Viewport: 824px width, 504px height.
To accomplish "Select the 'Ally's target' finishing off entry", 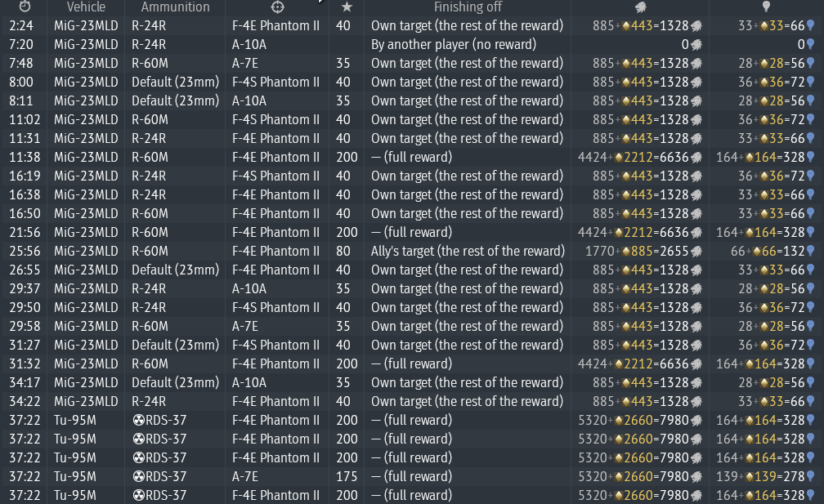I will pos(468,252).
